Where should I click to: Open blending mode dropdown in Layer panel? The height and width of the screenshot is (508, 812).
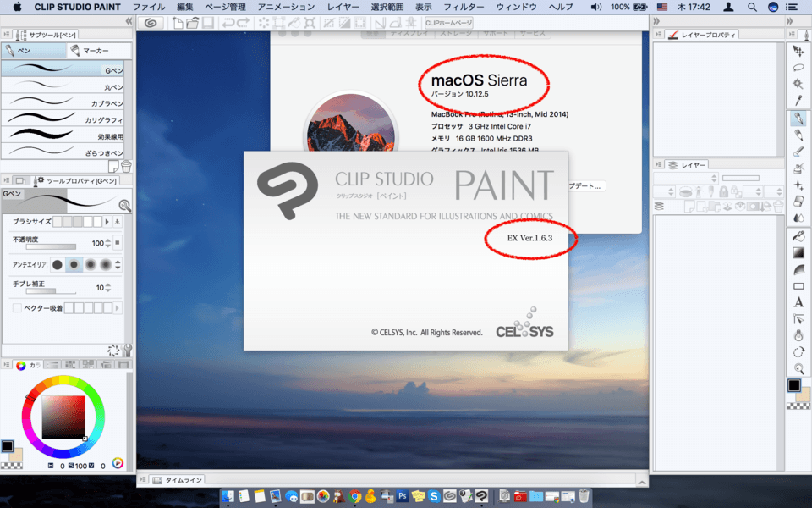click(686, 178)
